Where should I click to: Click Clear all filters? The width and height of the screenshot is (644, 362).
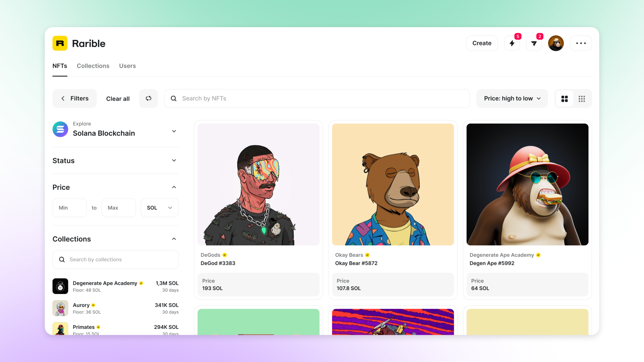(118, 99)
